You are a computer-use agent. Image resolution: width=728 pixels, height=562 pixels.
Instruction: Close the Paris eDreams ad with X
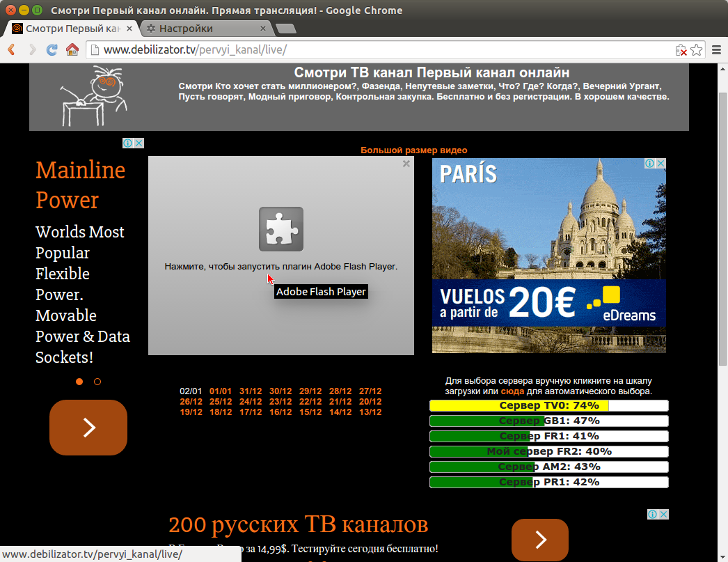(x=660, y=163)
